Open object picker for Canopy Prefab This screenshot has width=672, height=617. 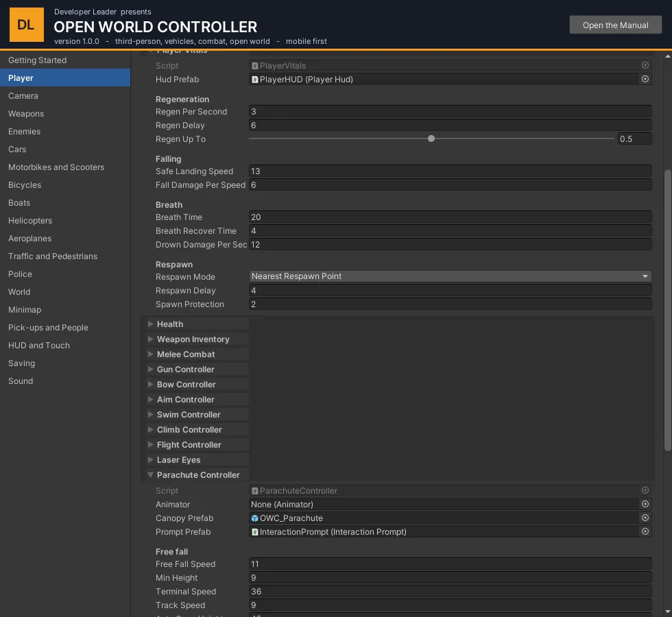645,518
